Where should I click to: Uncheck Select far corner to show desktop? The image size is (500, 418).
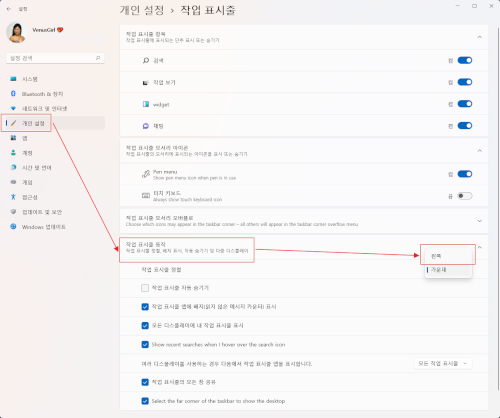(x=145, y=401)
